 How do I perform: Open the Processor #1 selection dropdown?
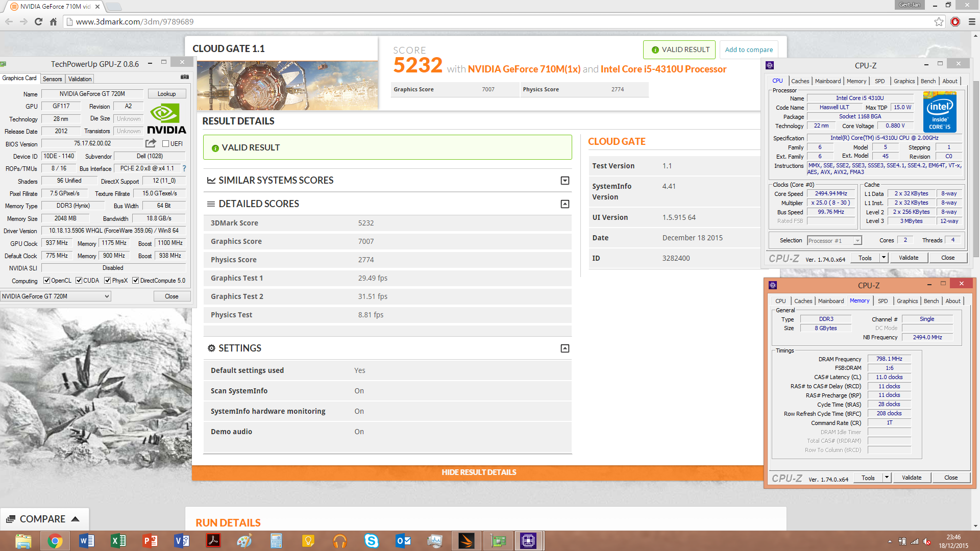tap(835, 241)
